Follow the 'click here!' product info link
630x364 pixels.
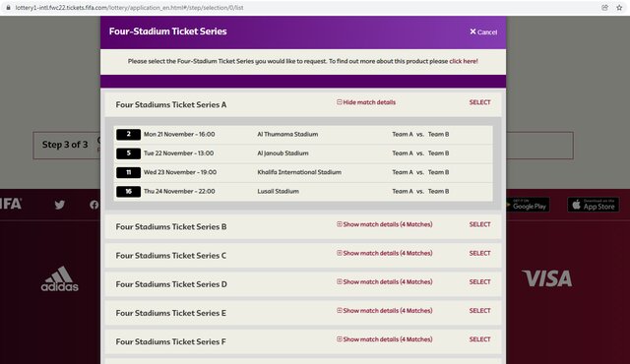(x=464, y=61)
